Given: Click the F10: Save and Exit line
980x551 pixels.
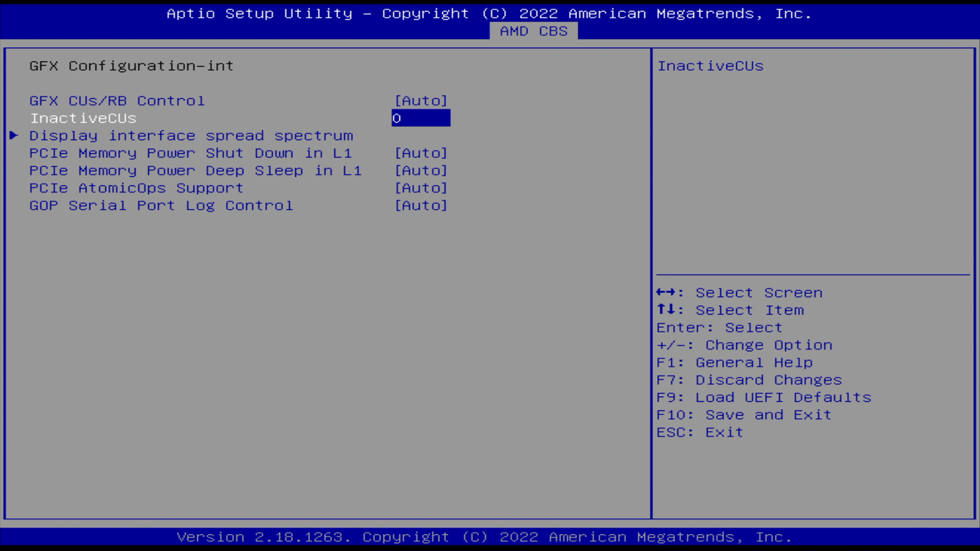Looking at the screenshot, I should tap(744, 415).
